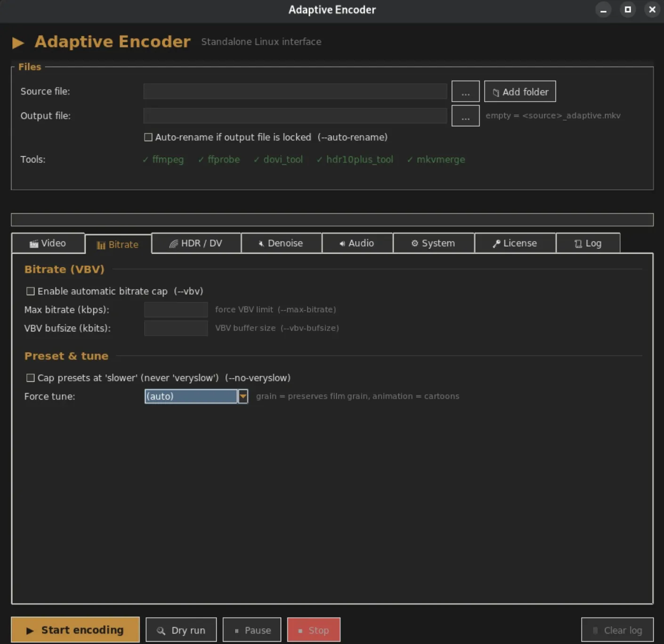Enable Auto-rename if output file is locked
The width and height of the screenshot is (664, 644).
point(148,137)
